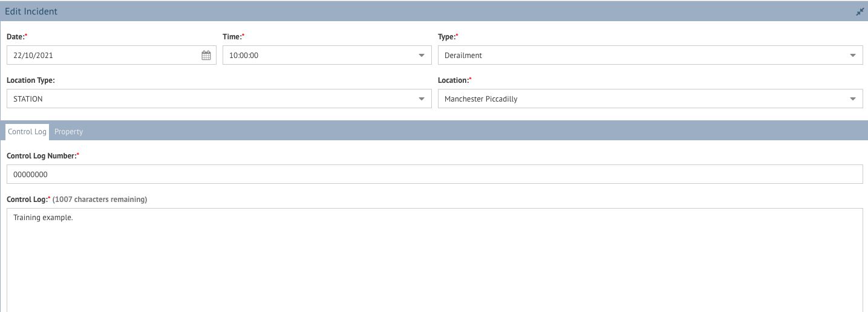Click the Edit Incident title bar text
Viewport: 868px width, 312px height.
tap(31, 11)
